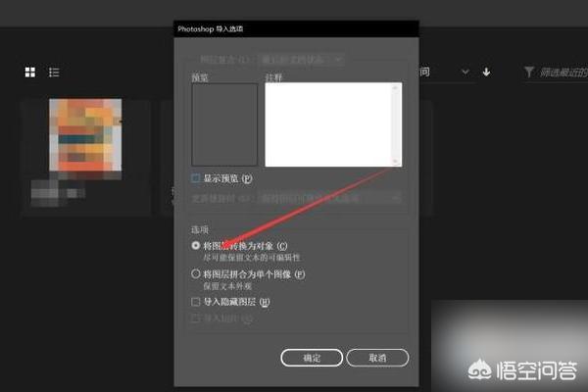Enable the 导入隐藏图层 checkbox

click(x=196, y=303)
